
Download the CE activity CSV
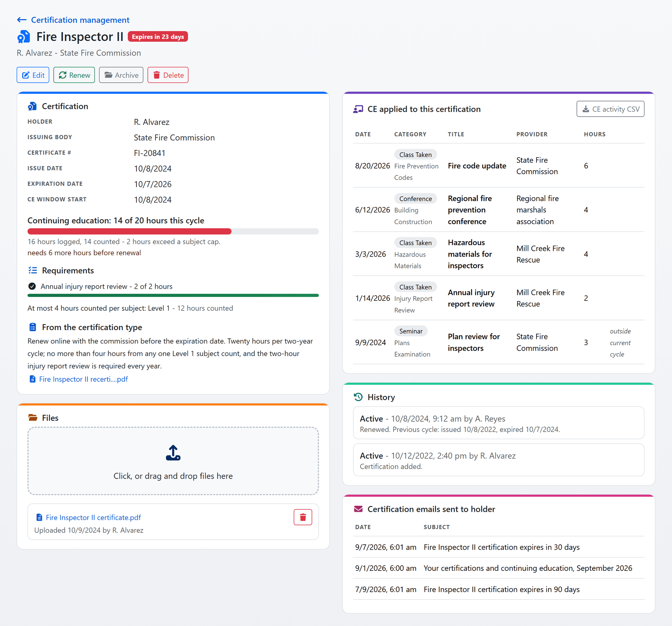(x=610, y=109)
